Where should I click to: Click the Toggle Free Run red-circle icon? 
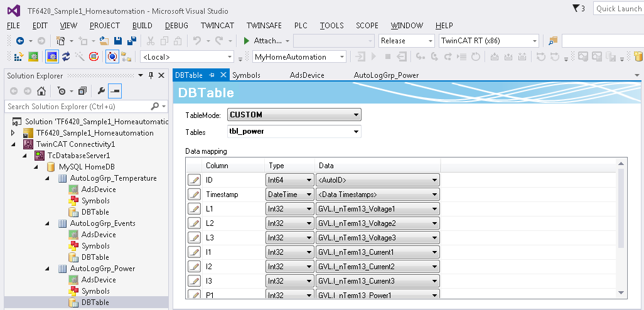click(94, 56)
